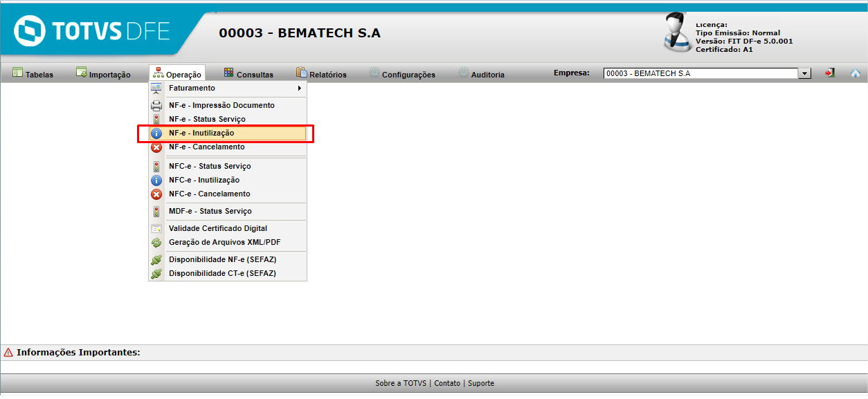
Task: Click the Certificado: A1 text
Action: (724, 50)
